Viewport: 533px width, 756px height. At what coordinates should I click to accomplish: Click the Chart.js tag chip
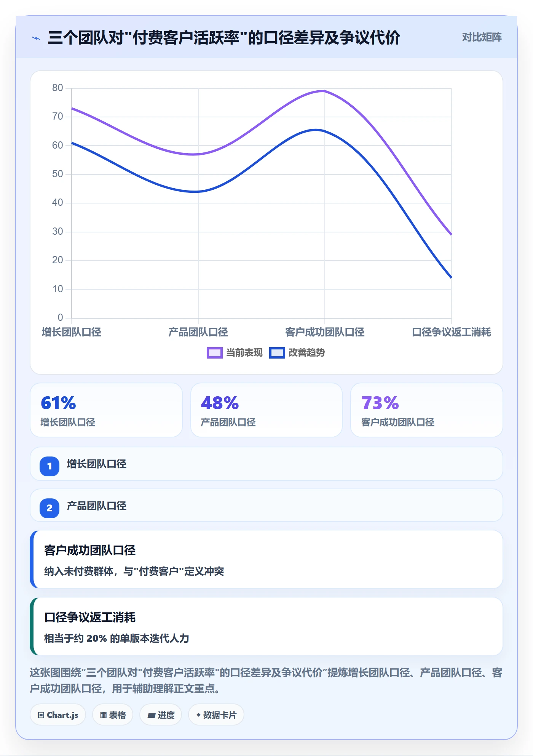(58, 715)
